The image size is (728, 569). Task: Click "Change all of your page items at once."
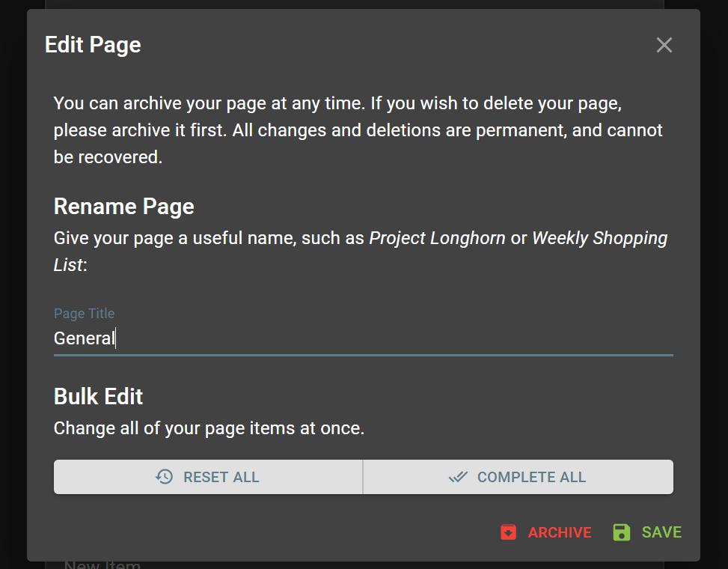click(x=209, y=428)
